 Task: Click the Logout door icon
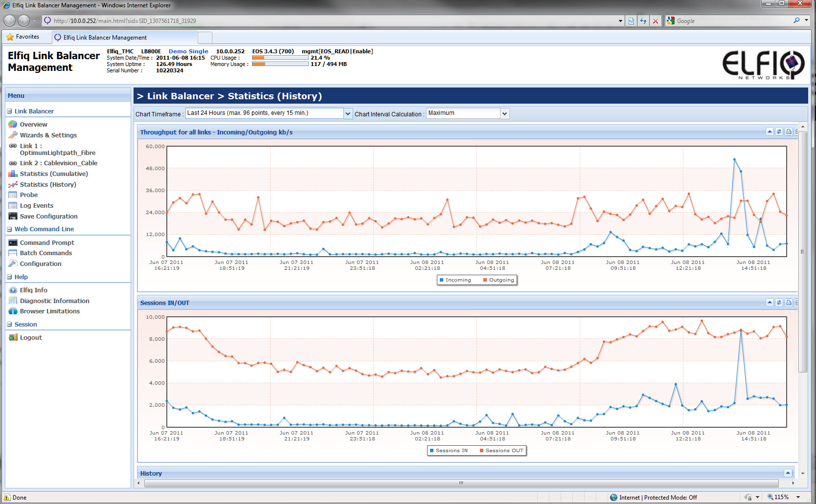(13, 337)
